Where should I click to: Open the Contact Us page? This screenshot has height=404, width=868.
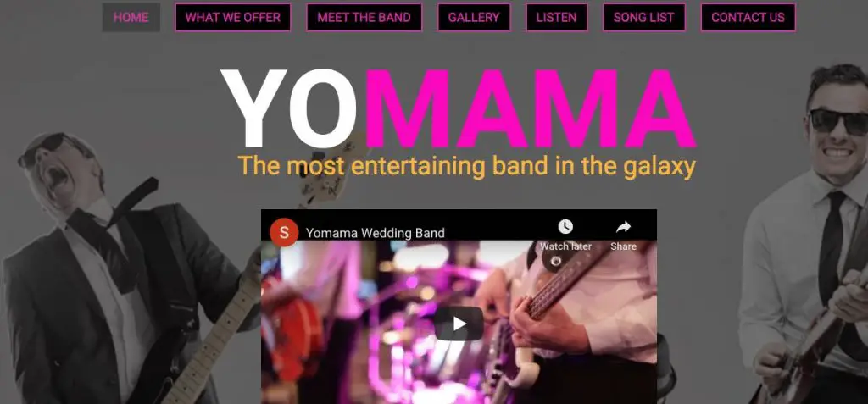(748, 17)
